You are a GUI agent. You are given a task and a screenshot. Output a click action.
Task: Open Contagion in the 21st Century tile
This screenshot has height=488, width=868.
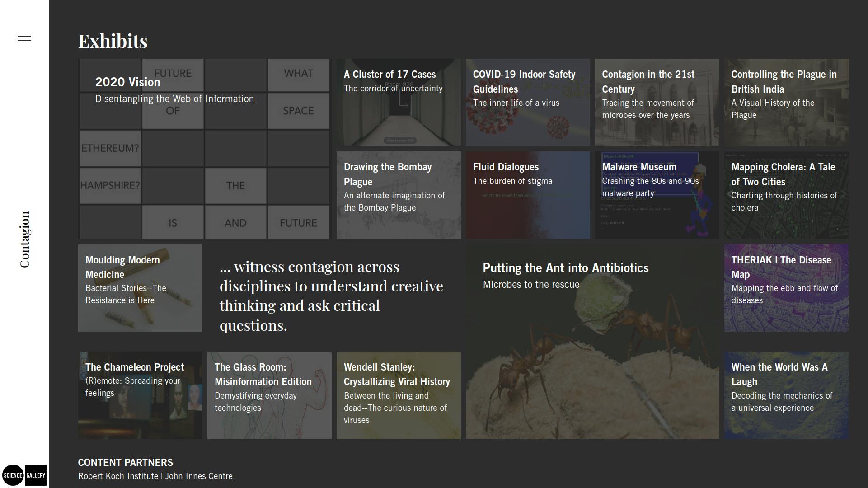coord(657,102)
